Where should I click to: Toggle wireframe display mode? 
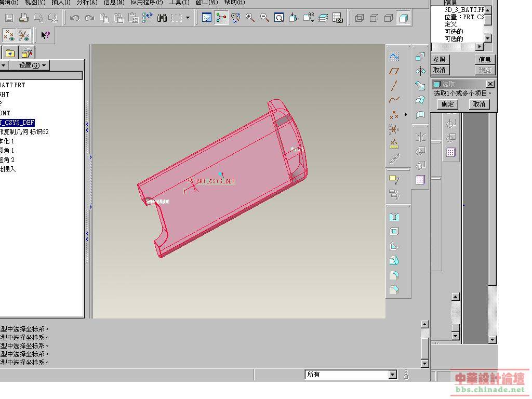[x=359, y=18]
